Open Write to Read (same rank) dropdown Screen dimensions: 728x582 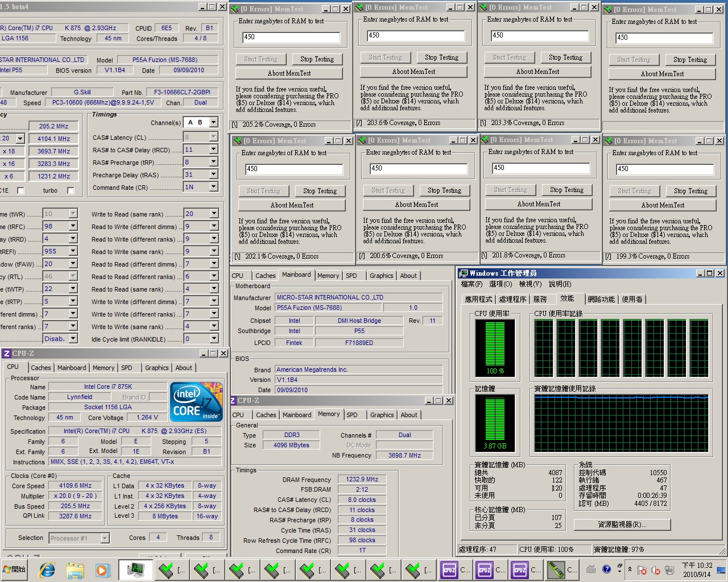214,214
